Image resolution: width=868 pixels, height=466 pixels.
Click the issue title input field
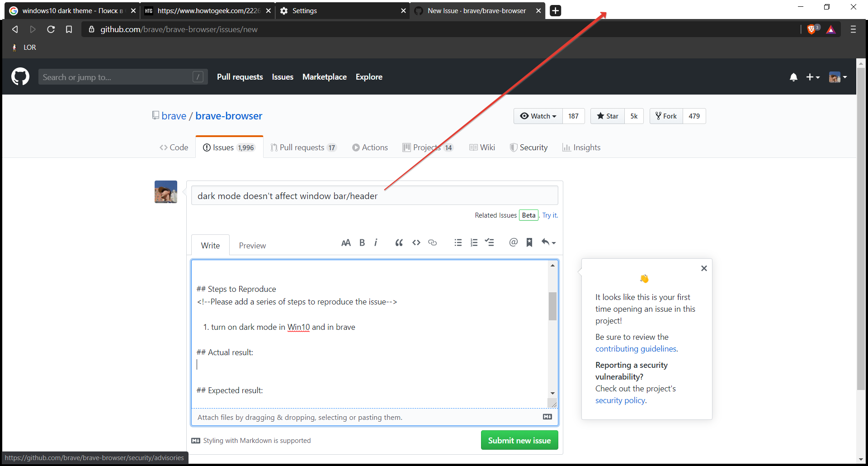click(374, 195)
